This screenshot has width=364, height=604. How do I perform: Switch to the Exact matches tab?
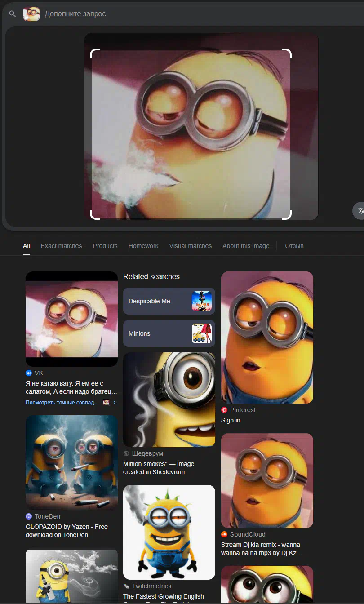(x=61, y=246)
